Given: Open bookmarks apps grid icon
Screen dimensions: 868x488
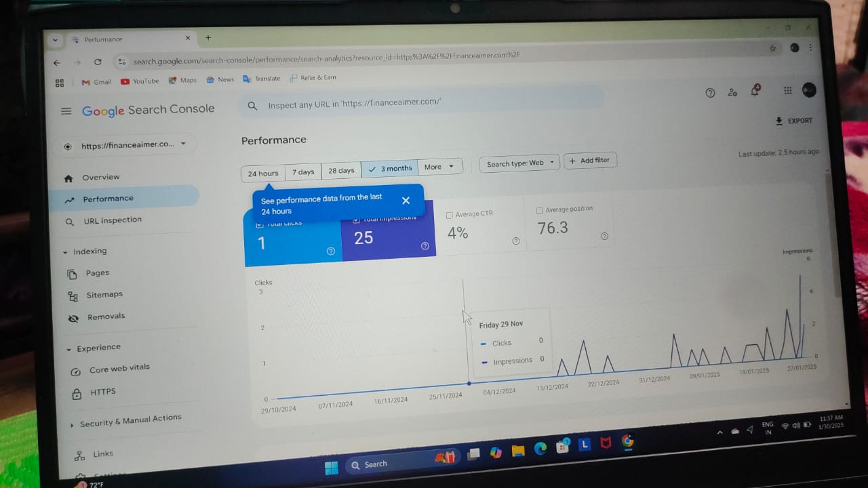Looking at the screenshot, I should [60, 83].
